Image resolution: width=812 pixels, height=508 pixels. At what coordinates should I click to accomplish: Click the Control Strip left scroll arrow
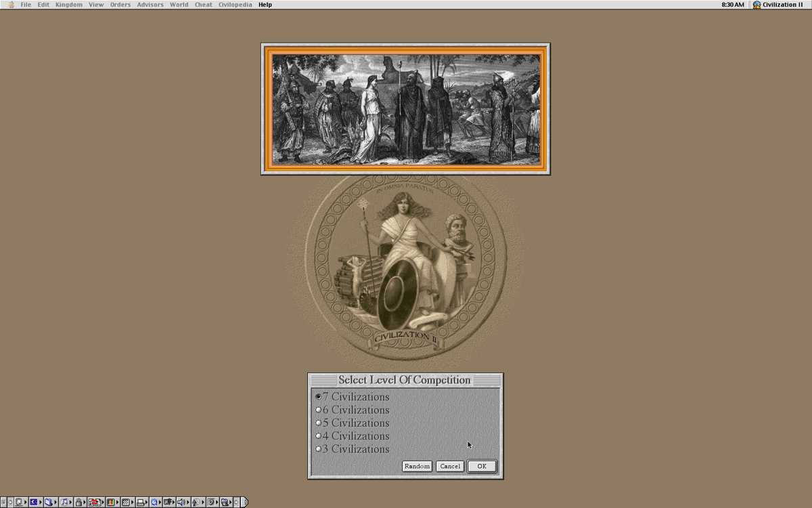click(10, 503)
